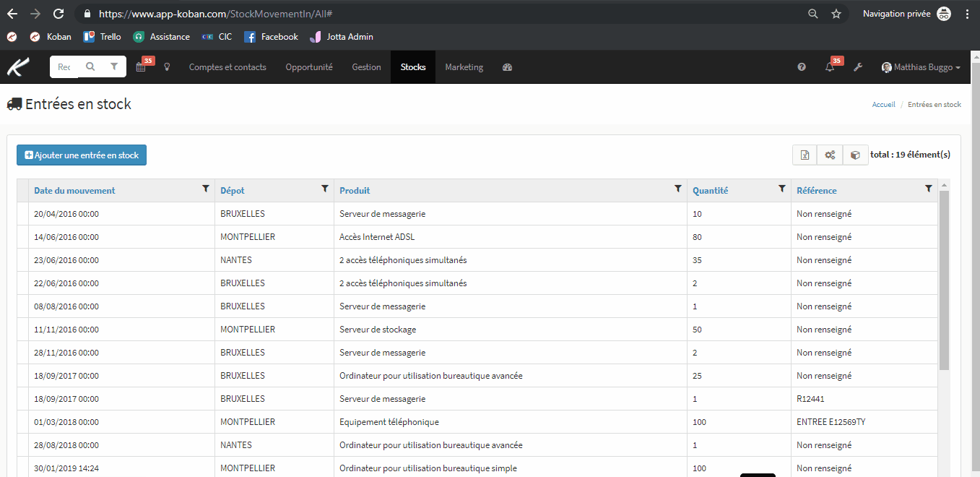Open the Facebook bookmark
The height and width of the screenshot is (477, 980).
pyautogui.click(x=272, y=37)
